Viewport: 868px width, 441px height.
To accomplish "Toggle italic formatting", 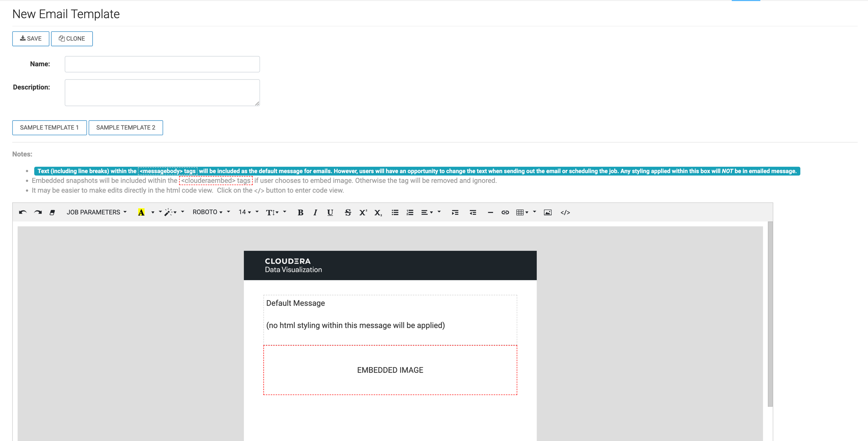I will 315,213.
